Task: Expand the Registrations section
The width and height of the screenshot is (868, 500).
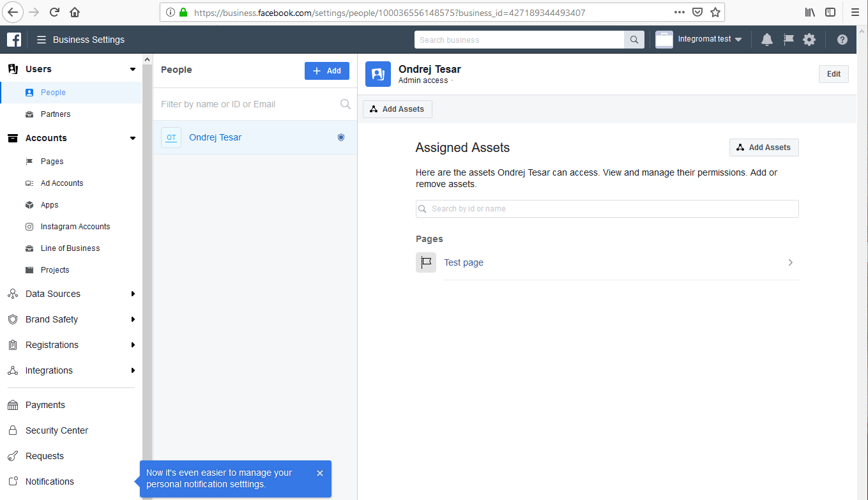Action: (133, 345)
